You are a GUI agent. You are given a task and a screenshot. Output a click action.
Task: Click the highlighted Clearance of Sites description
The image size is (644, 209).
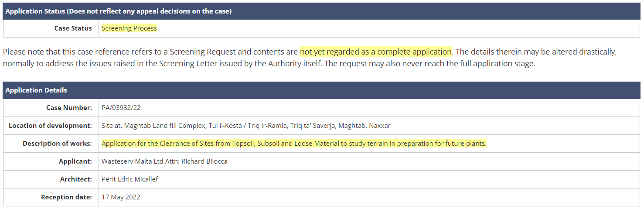coord(293,144)
